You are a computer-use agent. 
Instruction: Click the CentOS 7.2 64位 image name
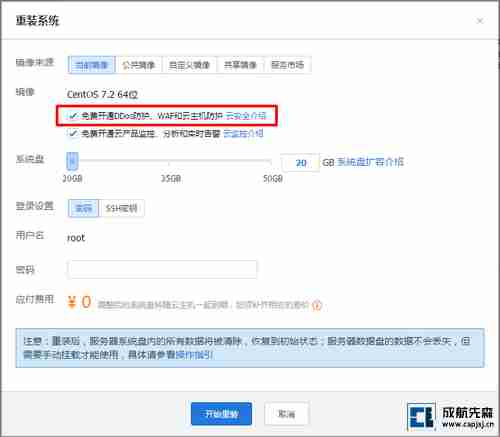click(x=102, y=95)
